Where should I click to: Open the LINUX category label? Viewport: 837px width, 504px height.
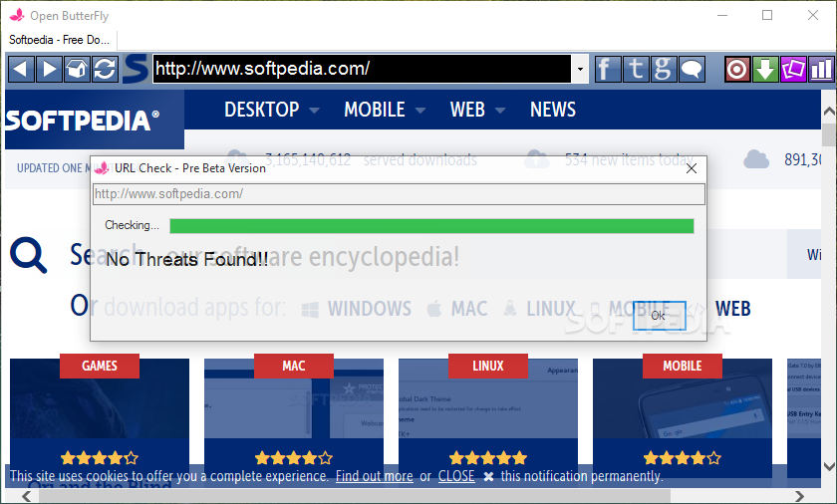point(488,366)
